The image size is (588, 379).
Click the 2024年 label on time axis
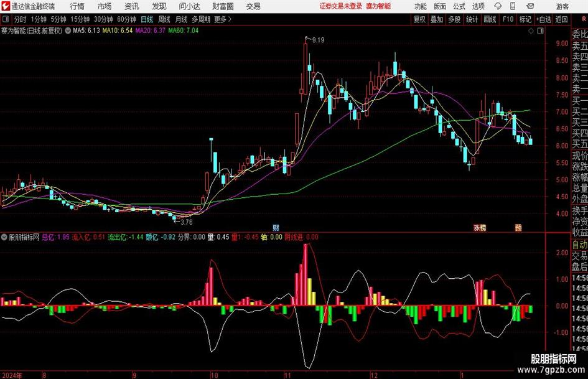(x=12, y=375)
